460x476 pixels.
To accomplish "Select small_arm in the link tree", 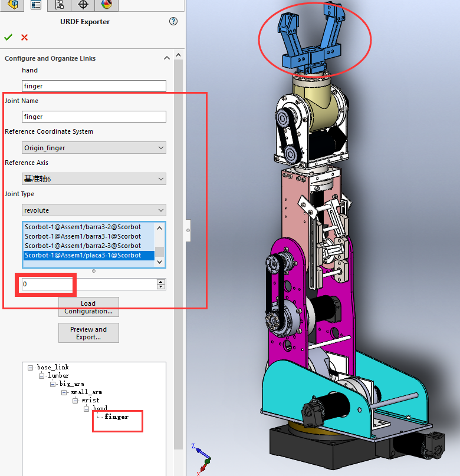I will [87, 392].
